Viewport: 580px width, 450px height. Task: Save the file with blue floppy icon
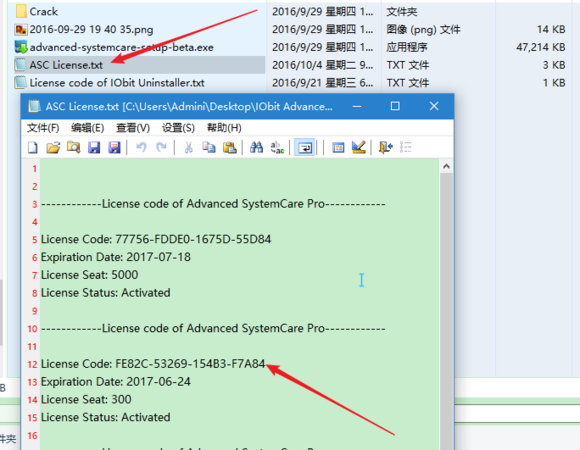pos(94,148)
